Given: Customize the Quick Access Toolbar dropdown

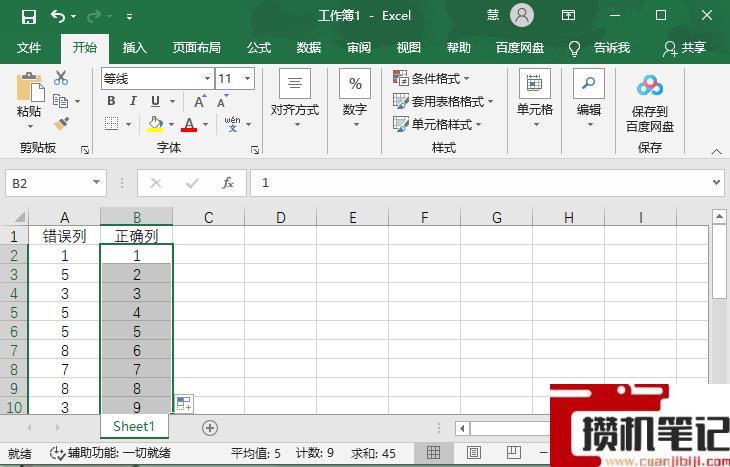Looking at the screenshot, I should [x=129, y=17].
